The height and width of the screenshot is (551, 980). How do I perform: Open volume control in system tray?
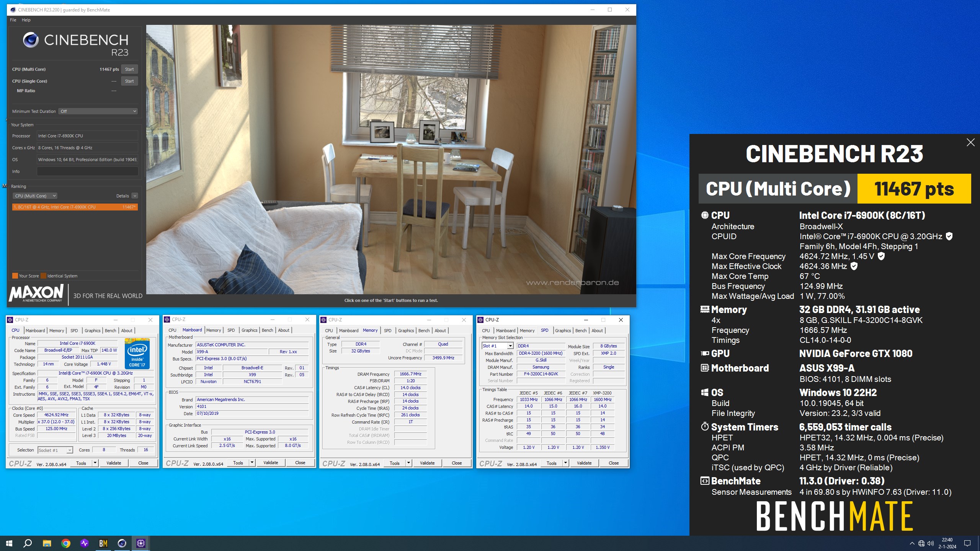931,543
